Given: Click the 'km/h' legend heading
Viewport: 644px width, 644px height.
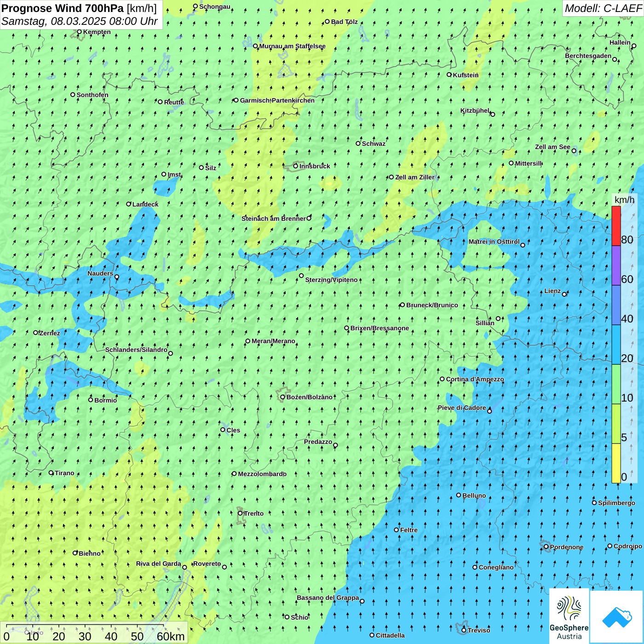Looking at the screenshot, I should pyautogui.click(x=625, y=200).
